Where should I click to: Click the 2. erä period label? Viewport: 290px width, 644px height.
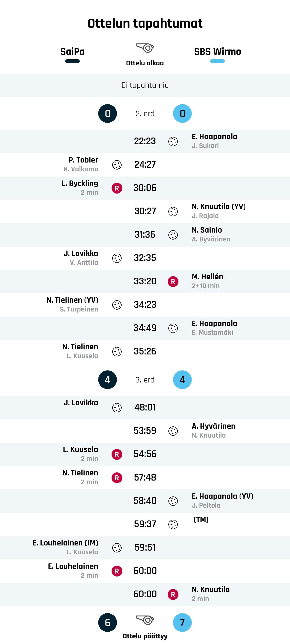pos(145,114)
